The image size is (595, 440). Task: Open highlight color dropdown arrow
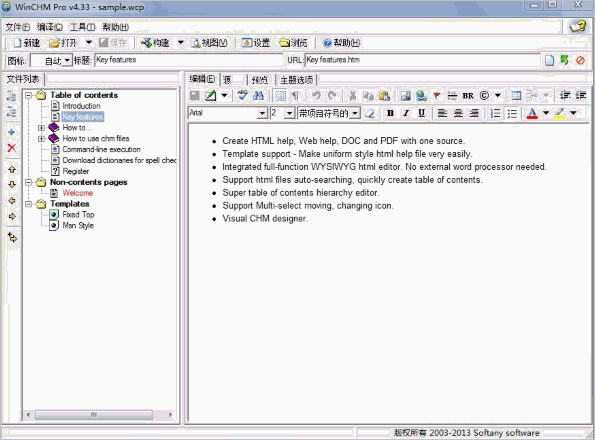(573, 113)
